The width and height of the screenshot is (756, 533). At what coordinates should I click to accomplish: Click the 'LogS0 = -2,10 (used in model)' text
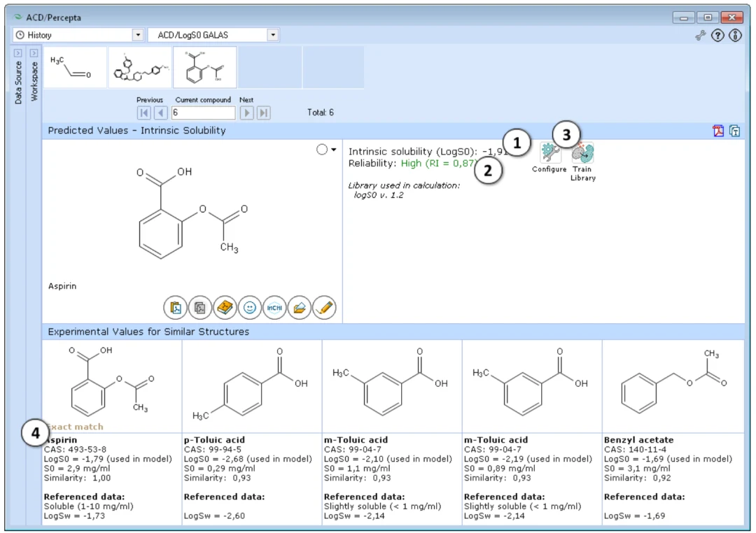388,460
